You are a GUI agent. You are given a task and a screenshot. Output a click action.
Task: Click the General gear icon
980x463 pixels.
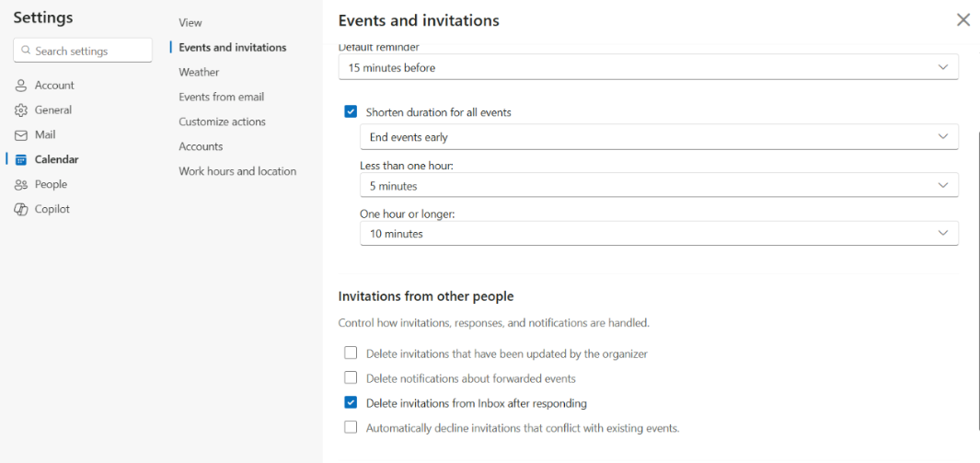(x=21, y=110)
